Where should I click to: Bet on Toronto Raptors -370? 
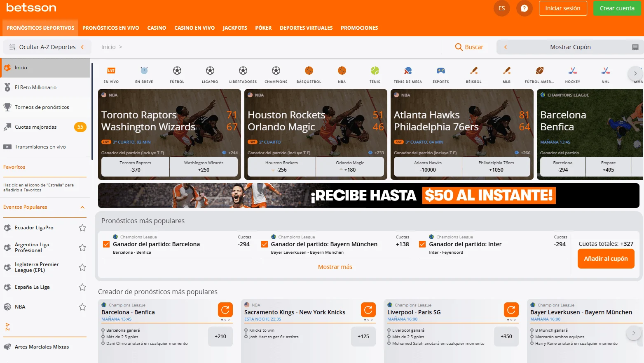136,167
